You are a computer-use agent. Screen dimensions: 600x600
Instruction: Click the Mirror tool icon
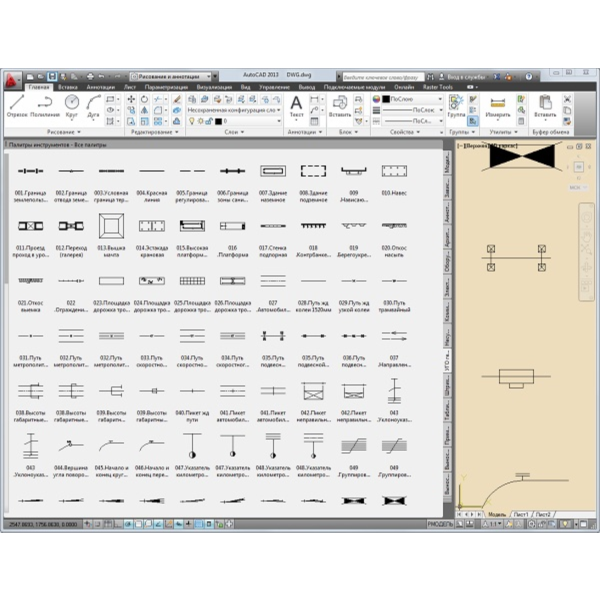(x=144, y=110)
